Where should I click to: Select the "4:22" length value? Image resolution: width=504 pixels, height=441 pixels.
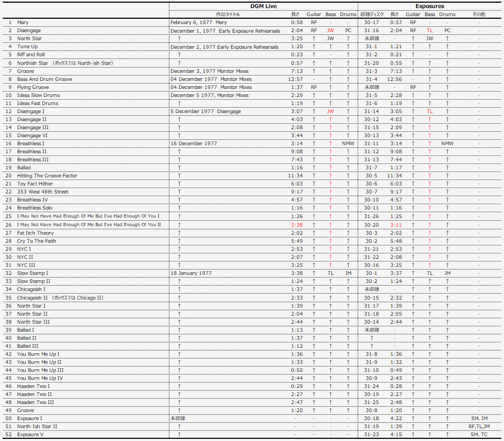click(396, 418)
